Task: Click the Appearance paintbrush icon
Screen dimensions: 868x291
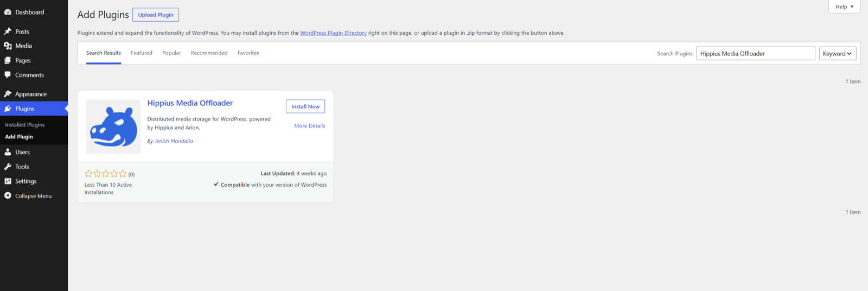Action: click(8, 94)
